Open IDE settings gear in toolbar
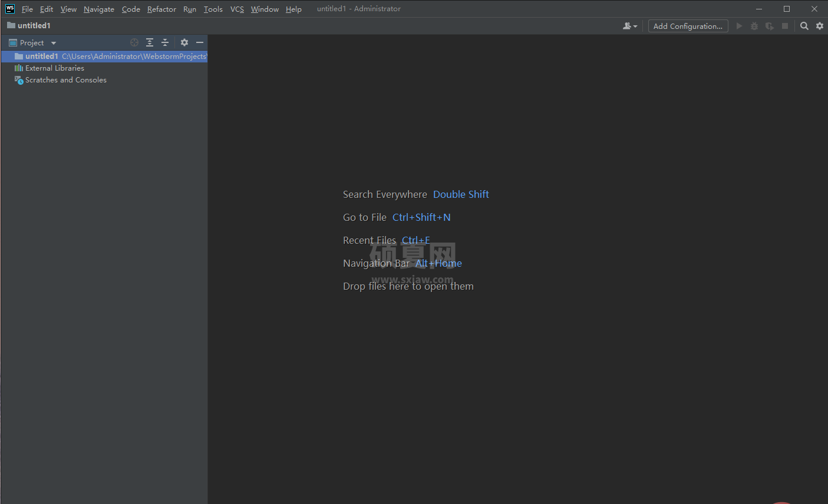This screenshot has width=828, height=504. pyautogui.click(x=820, y=26)
